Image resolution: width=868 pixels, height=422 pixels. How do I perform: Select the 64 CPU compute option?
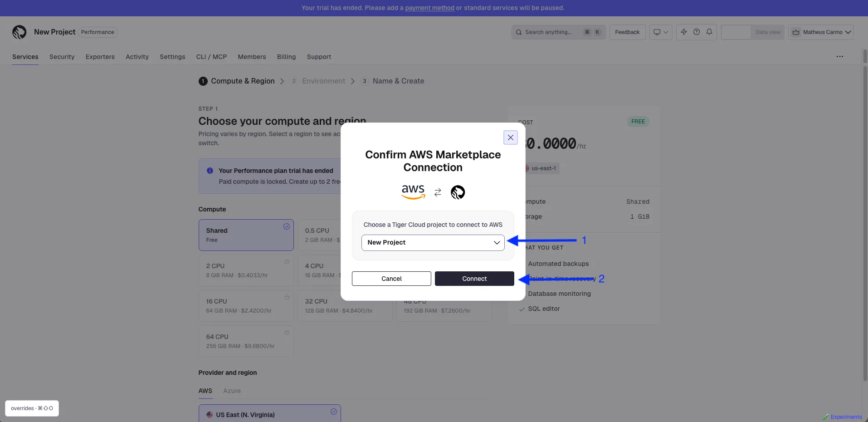pyautogui.click(x=246, y=341)
